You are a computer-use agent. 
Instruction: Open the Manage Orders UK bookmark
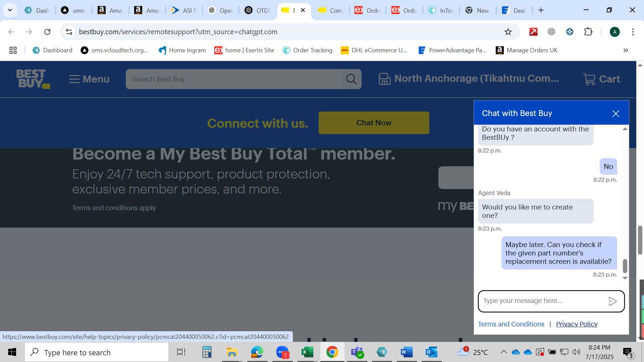(x=527, y=50)
